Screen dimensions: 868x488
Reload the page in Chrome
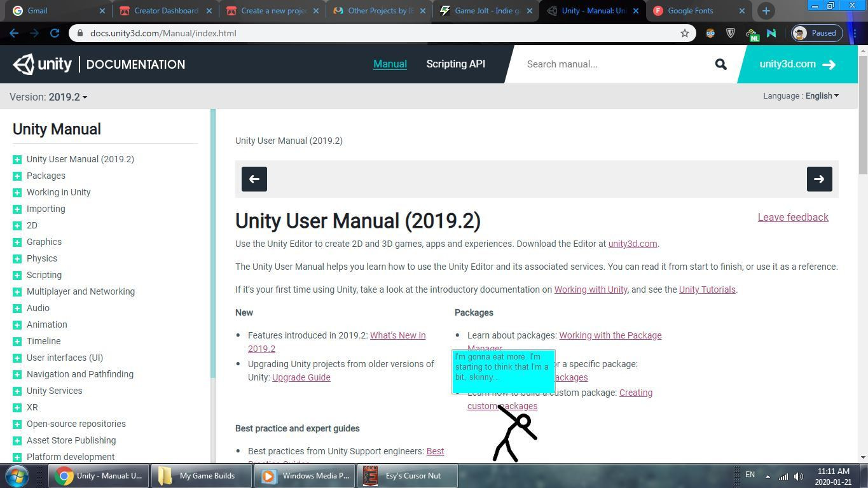click(55, 33)
